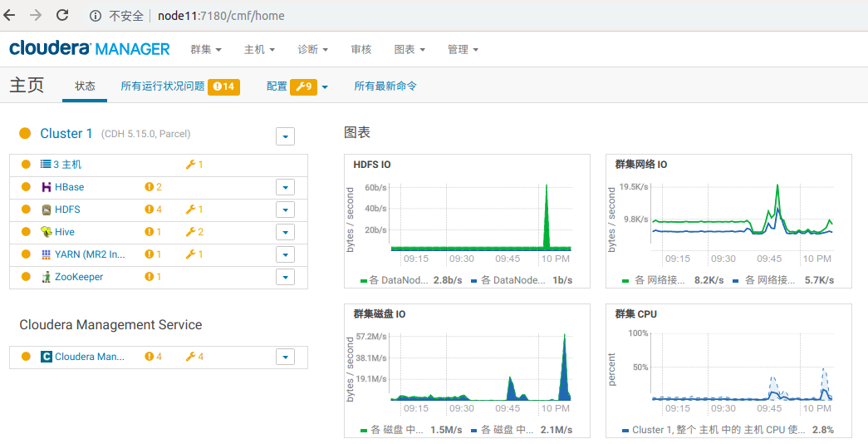This screenshot has width=868, height=444.
Task: Click the ZooKeeper service icon
Action: click(x=47, y=277)
